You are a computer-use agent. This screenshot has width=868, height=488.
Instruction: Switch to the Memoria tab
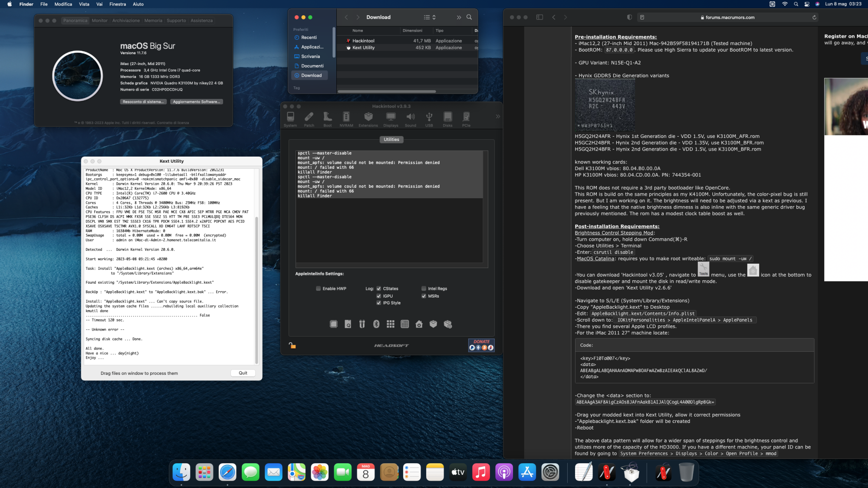point(153,20)
